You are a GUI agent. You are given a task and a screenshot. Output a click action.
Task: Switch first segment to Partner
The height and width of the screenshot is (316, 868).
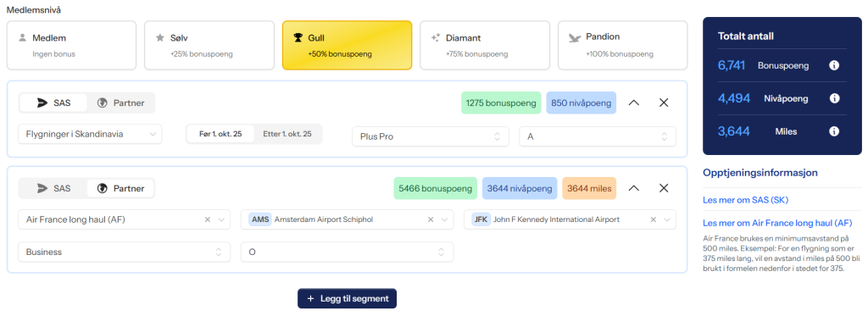120,103
